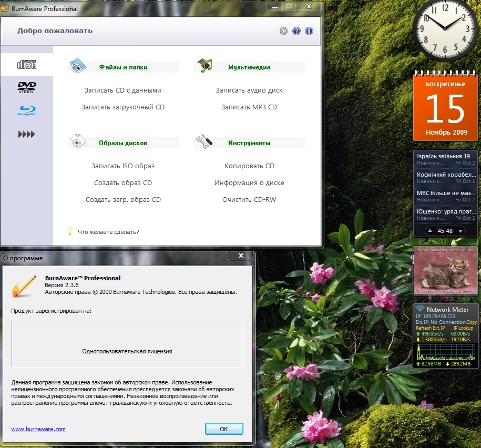
Task: Click the Network Meter wifi icon
Action: 419,308
